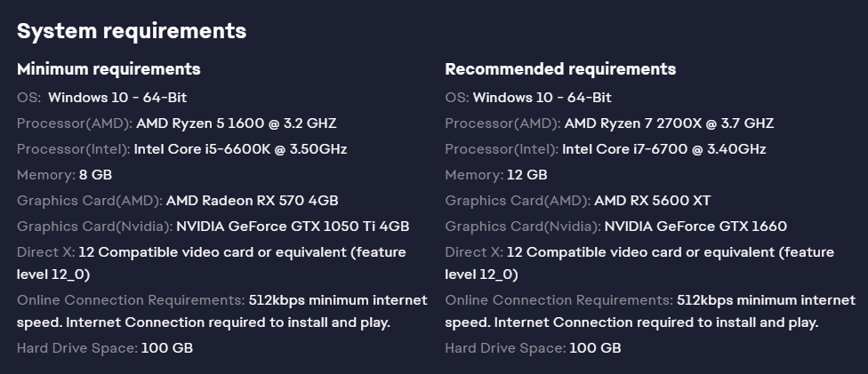
Task: Click AMD Ryzen 7 2700X processor text
Action: click(669, 123)
